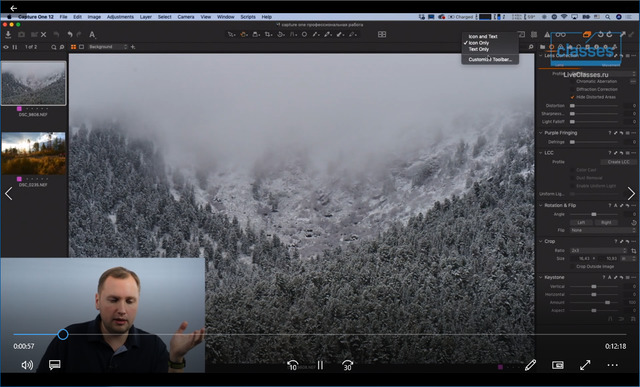Open the Background layer selector dropdown

point(108,47)
